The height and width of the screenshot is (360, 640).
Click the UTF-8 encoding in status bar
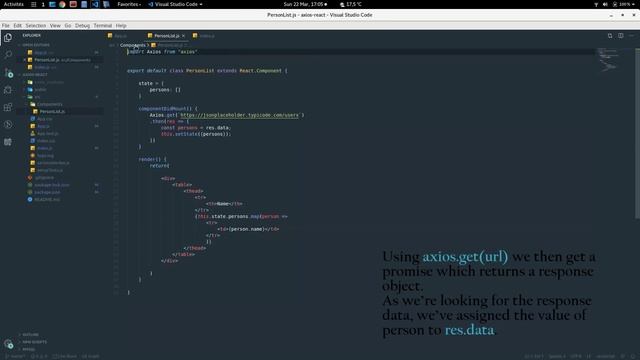click(x=576, y=356)
